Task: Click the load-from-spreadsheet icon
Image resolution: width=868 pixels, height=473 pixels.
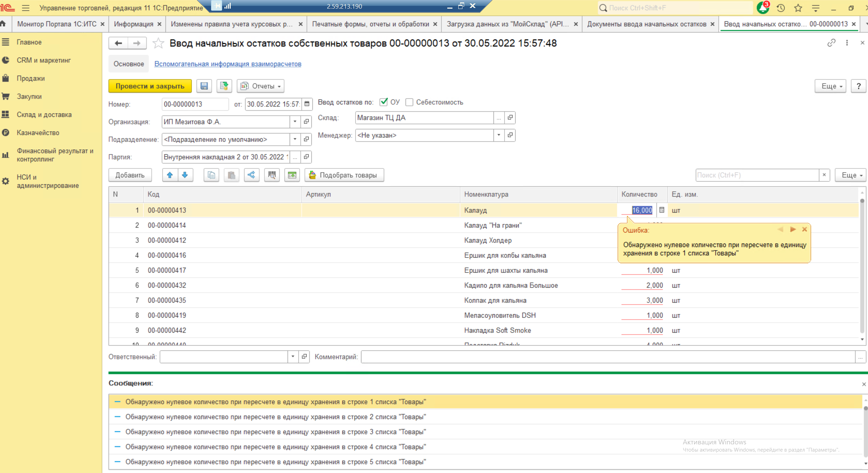Action: tap(292, 175)
